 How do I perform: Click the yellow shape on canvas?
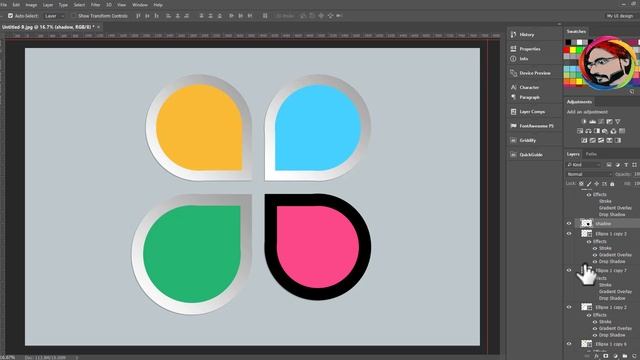[200, 127]
